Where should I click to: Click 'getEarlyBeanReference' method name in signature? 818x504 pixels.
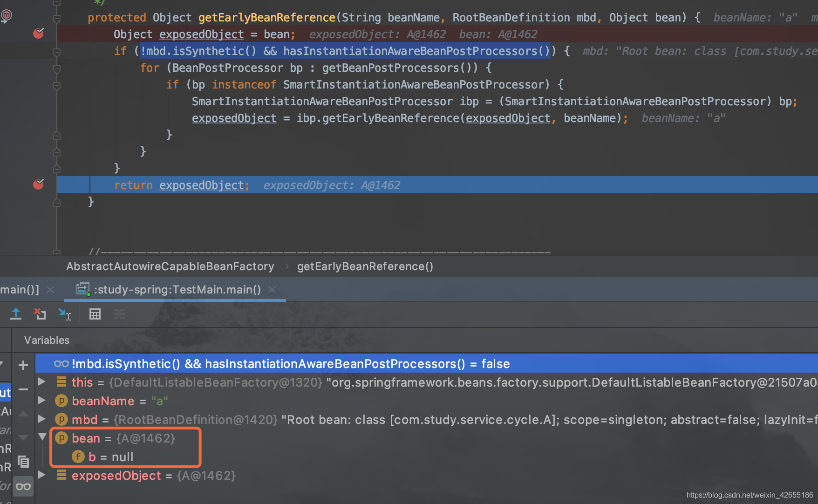point(267,18)
